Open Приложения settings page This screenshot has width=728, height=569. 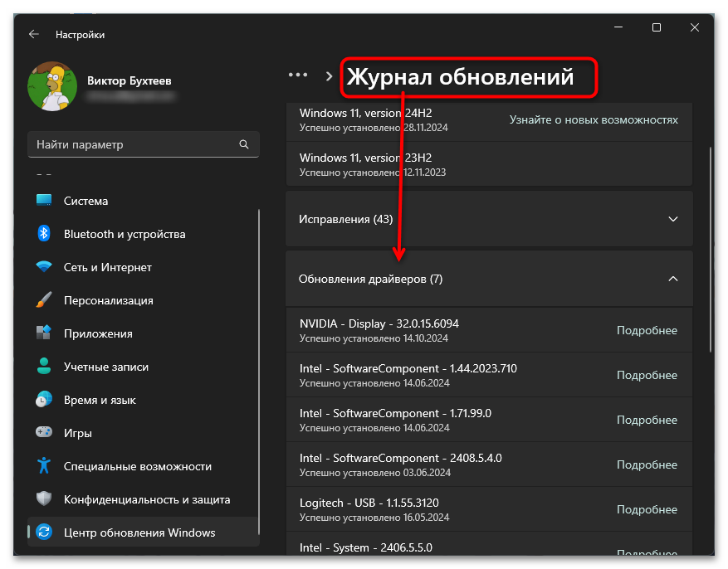click(x=143, y=333)
